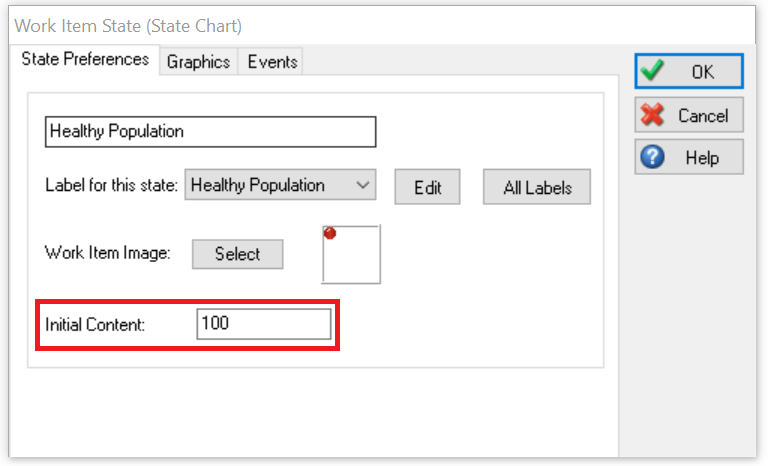Choose Select for Work Item Image
Screen dimensions: 768x466
coord(238,254)
